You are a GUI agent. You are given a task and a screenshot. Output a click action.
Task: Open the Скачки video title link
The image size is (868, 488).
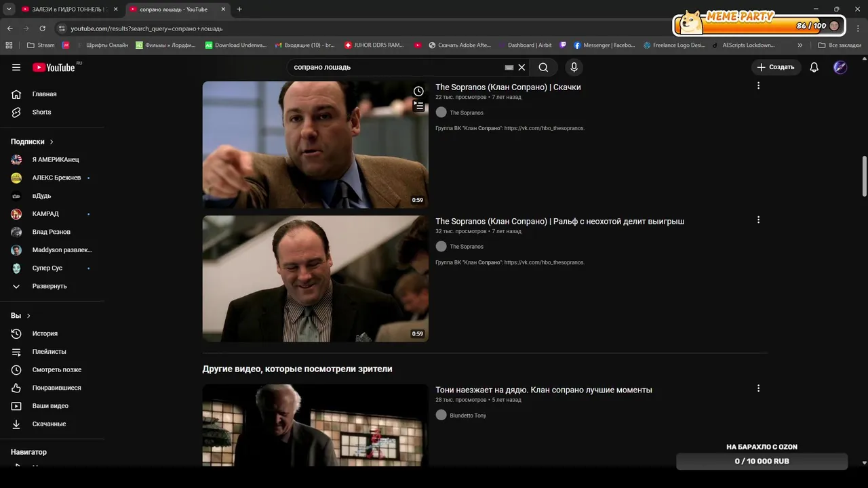508,87
